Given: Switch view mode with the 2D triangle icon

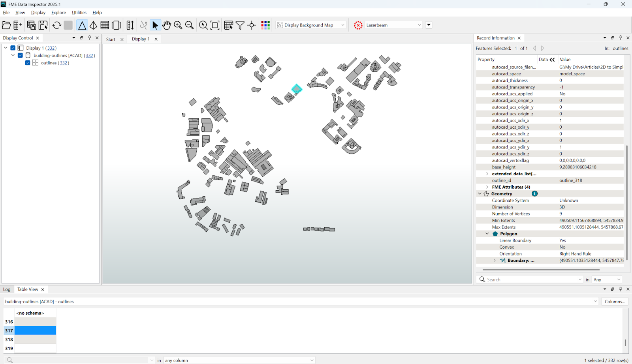Looking at the screenshot, I should click(82, 25).
